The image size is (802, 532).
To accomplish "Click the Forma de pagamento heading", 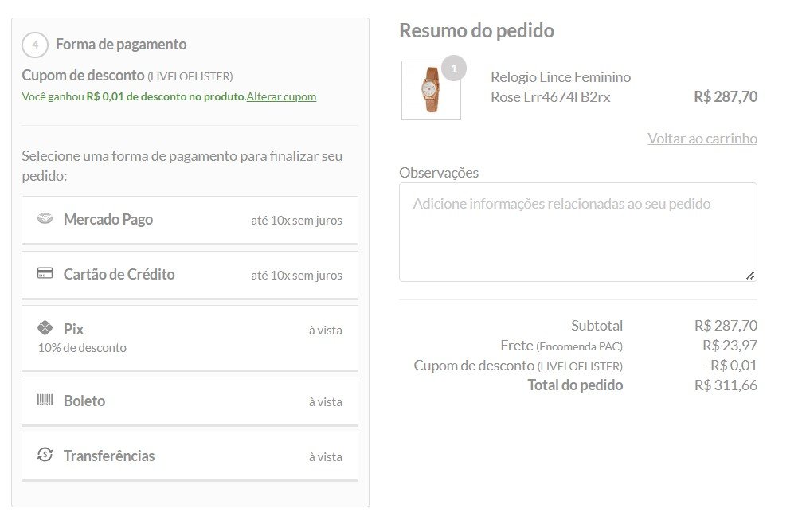I will (x=121, y=45).
